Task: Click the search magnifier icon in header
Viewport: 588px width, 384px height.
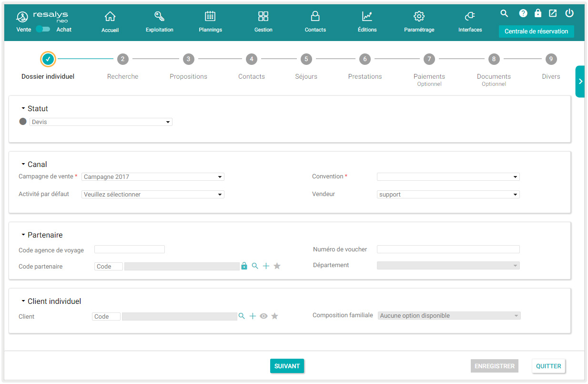Action: coord(504,13)
